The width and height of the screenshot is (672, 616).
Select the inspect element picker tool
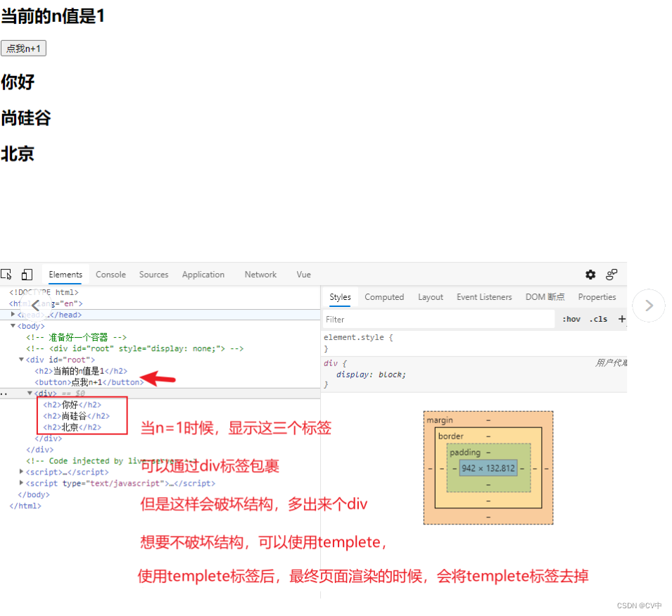point(7,274)
